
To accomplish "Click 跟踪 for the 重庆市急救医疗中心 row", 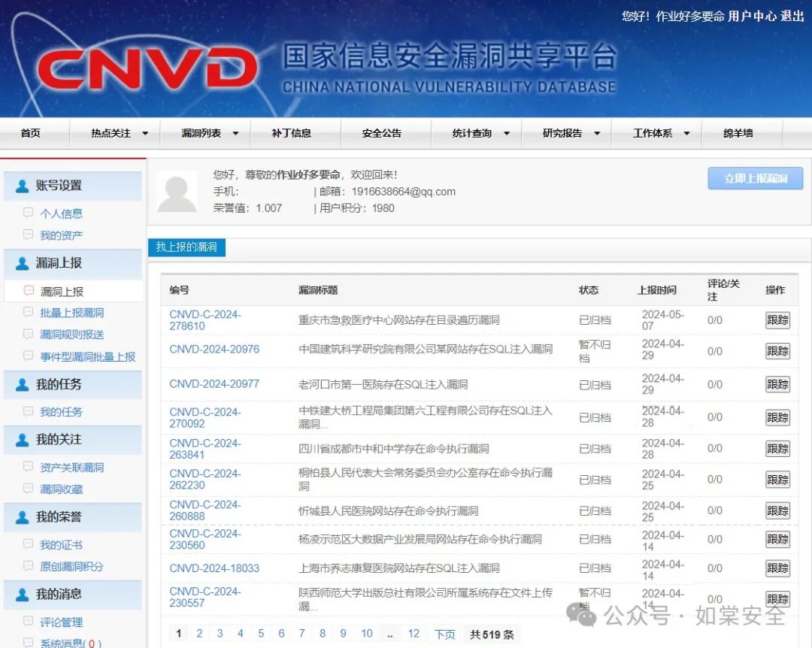I will coord(778,321).
